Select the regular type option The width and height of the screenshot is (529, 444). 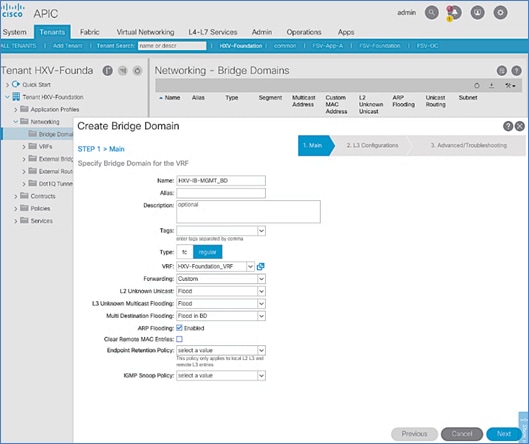click(x=207, y=252)
